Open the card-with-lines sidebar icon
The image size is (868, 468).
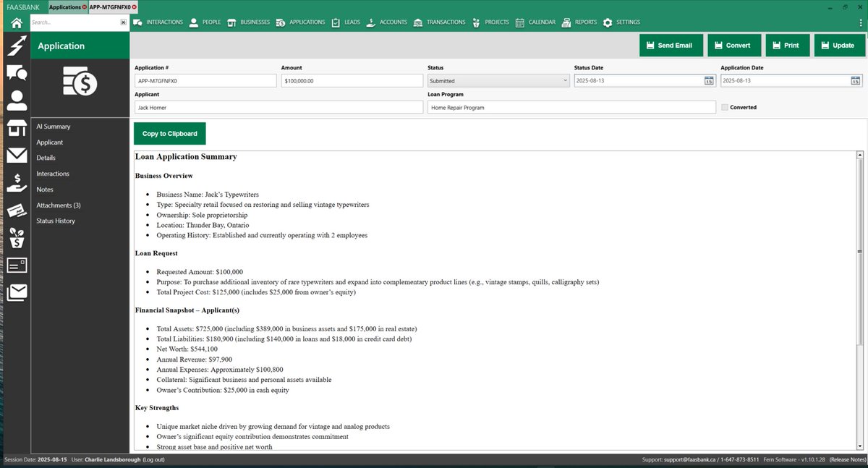pyautogui.click(x=17, y=265)
